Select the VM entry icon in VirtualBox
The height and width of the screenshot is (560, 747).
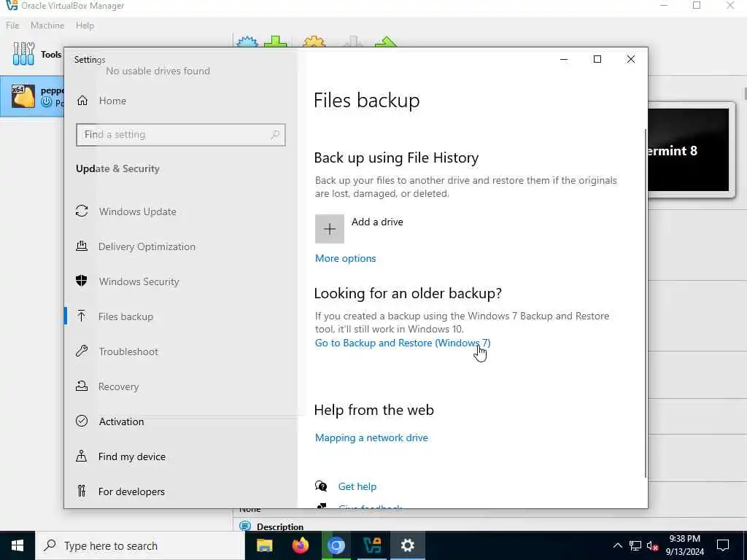point(23,96)
